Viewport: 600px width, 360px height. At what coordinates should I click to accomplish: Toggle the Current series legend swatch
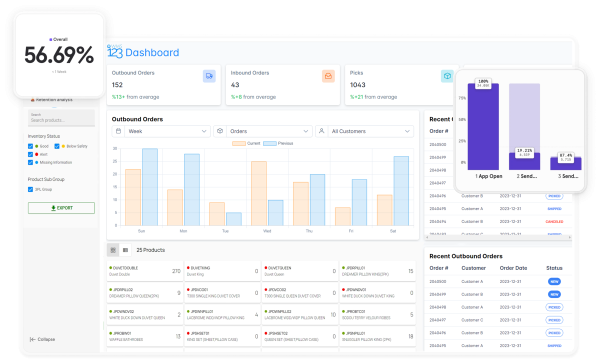click(239, 143)
